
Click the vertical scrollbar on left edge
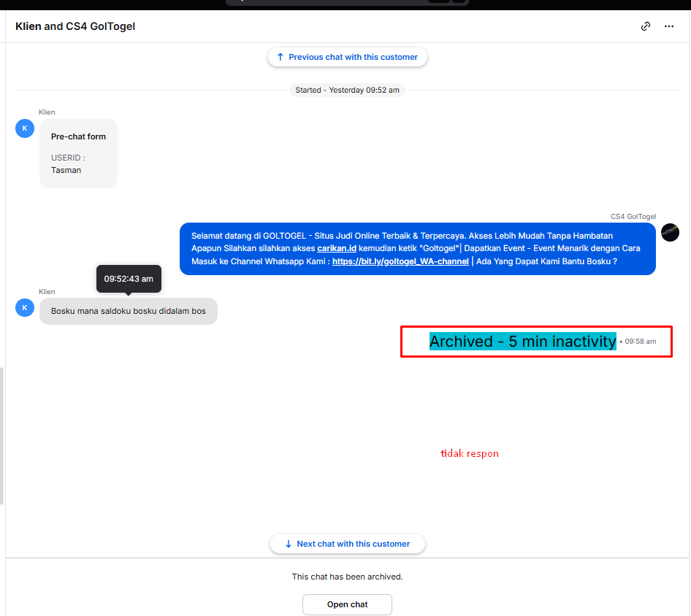point(1,436)
